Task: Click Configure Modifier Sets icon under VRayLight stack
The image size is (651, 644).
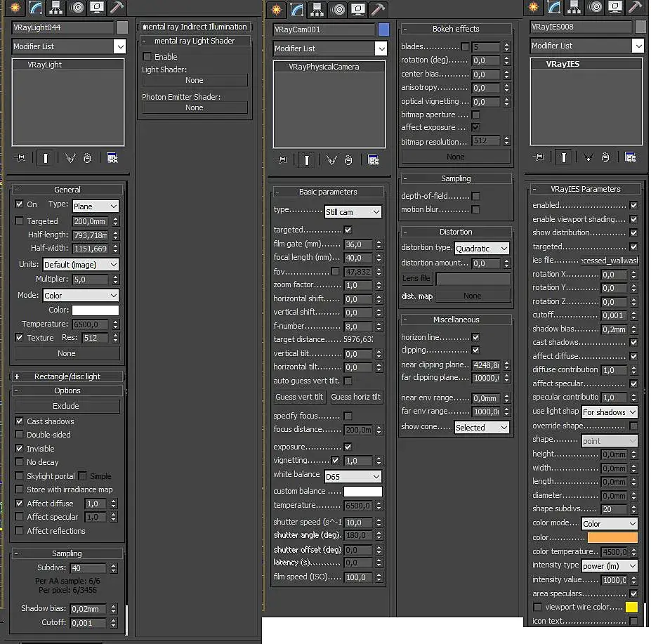Action: (x=112, y=158)
